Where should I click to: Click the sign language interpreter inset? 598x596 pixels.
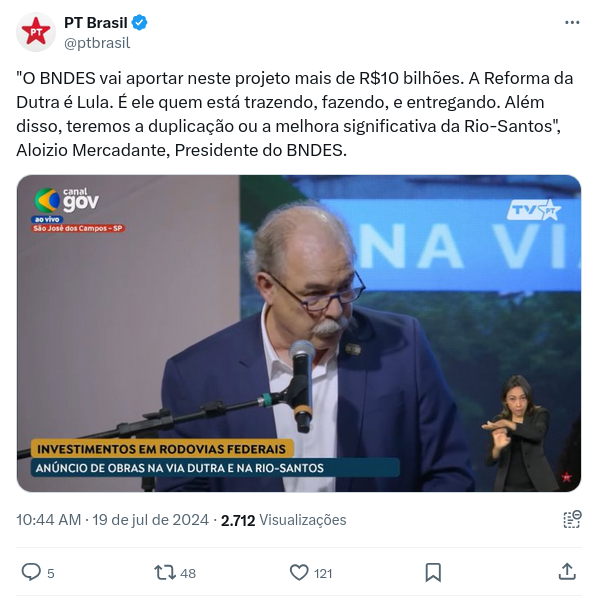[x=522, y=433]
